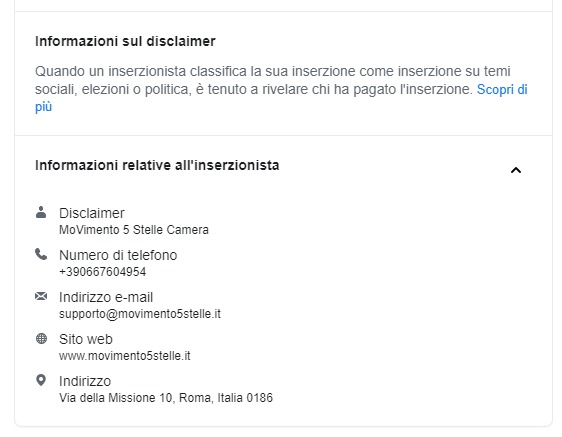Viewport: 562px width, 437px height.
Task: Click the 'MoVimento 5 Stelle Camera' disclaimer name
Action: (134, 229)
